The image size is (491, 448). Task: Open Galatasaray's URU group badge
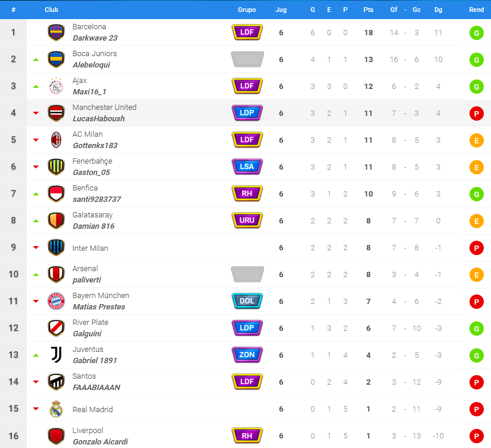(247, 220)
